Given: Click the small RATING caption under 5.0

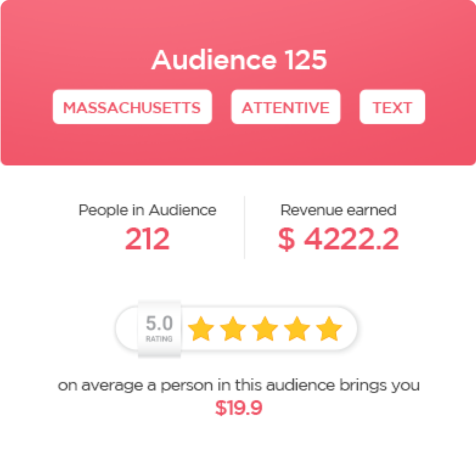Looking at the screenshot, I should (x=159, y=339).
